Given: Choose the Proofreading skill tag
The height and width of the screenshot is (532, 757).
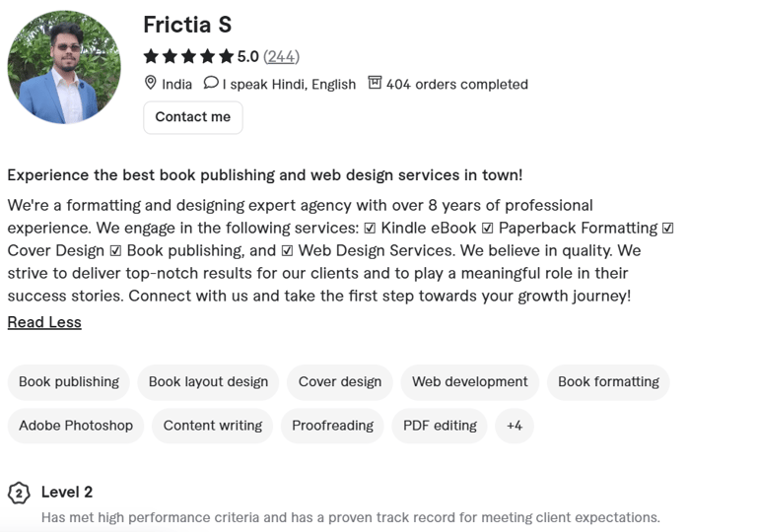Looking at the screenshot, I should (333, 426).
